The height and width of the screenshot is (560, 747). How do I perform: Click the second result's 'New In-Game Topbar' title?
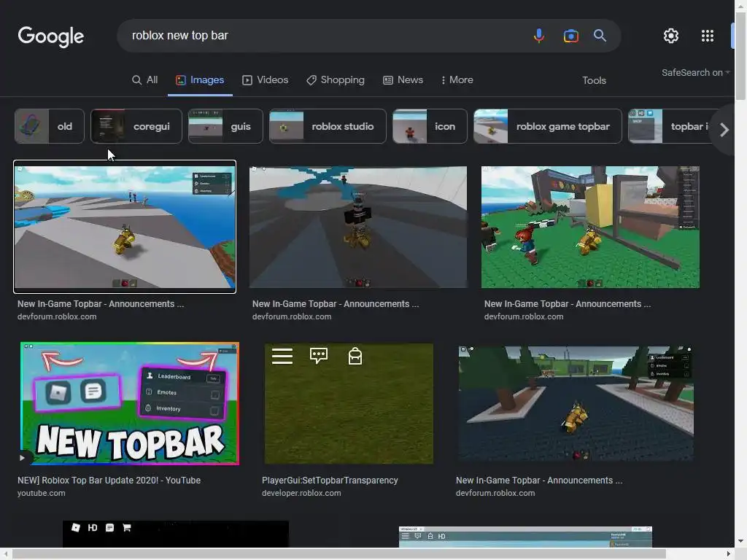336,304
